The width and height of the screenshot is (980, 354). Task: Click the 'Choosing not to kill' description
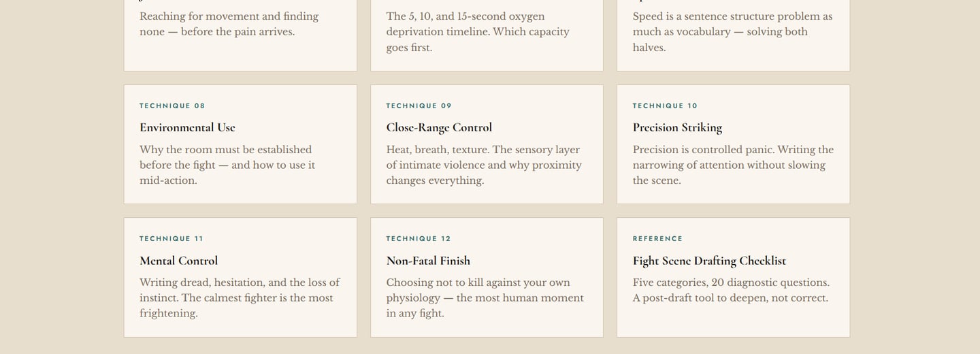coord(485,297)
